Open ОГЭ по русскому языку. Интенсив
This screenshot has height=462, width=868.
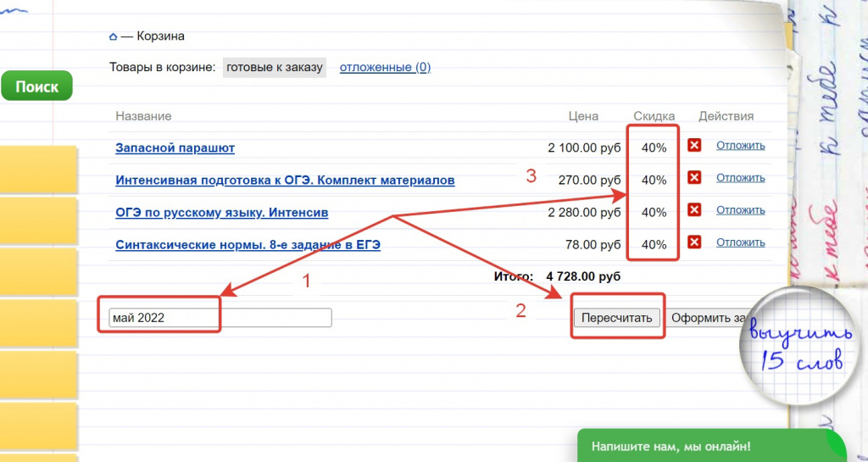tap(221, 213)
